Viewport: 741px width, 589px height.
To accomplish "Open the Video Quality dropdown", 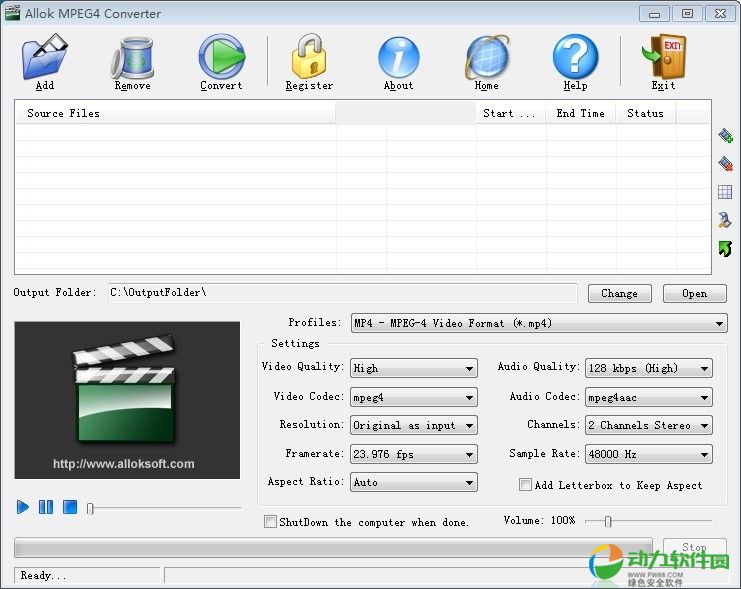I will click(413, 368).
